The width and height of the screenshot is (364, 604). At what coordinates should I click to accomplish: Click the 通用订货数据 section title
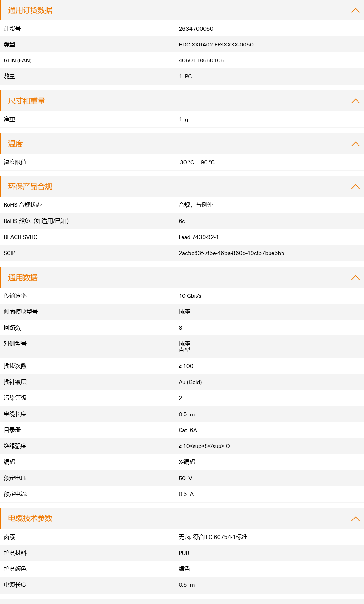(30, 10)
